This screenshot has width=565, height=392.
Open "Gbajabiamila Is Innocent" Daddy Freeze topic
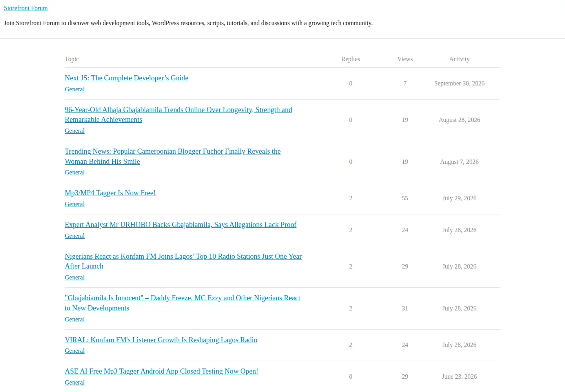tap(182, 303)
